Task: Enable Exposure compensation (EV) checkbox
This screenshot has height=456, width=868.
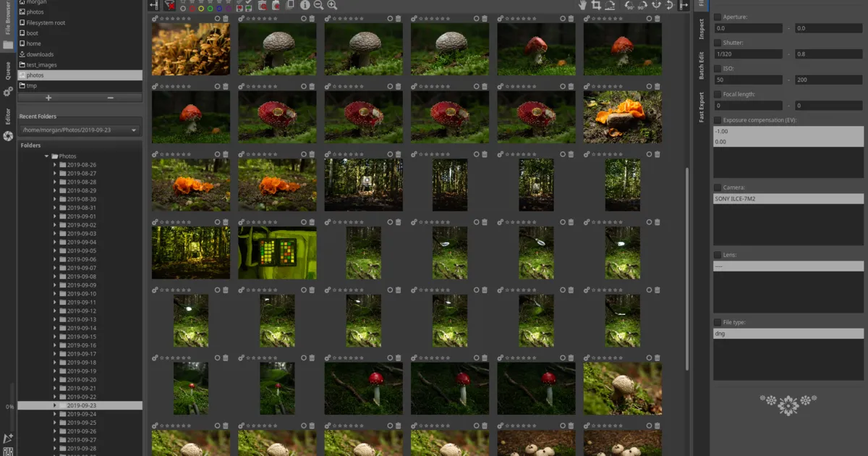Action: click(x=718, y=120)
